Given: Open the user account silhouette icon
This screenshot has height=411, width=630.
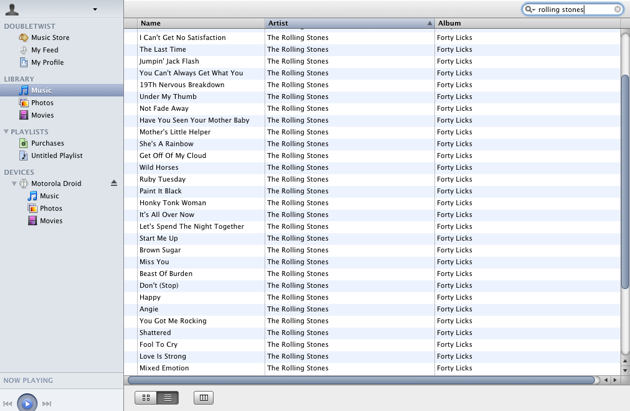Looking at the screenshot, I should [x=12, y=9].
